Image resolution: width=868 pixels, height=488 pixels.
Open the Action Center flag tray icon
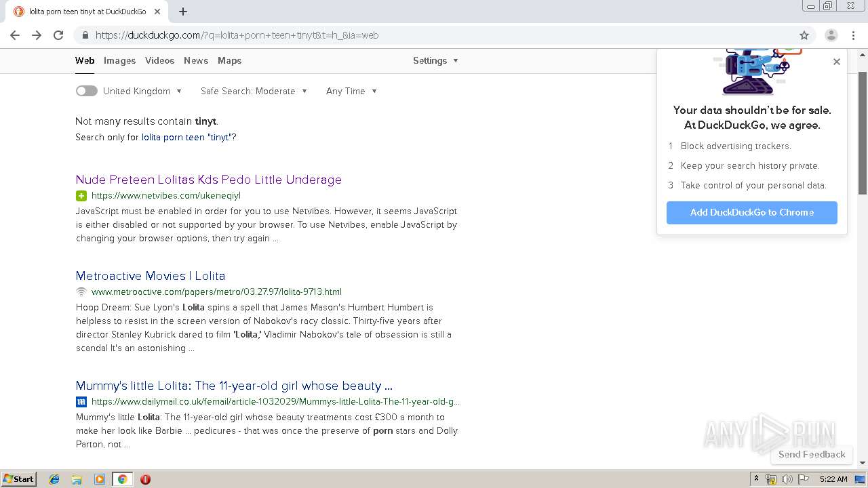pyautogui.click(x=804, y=479)
